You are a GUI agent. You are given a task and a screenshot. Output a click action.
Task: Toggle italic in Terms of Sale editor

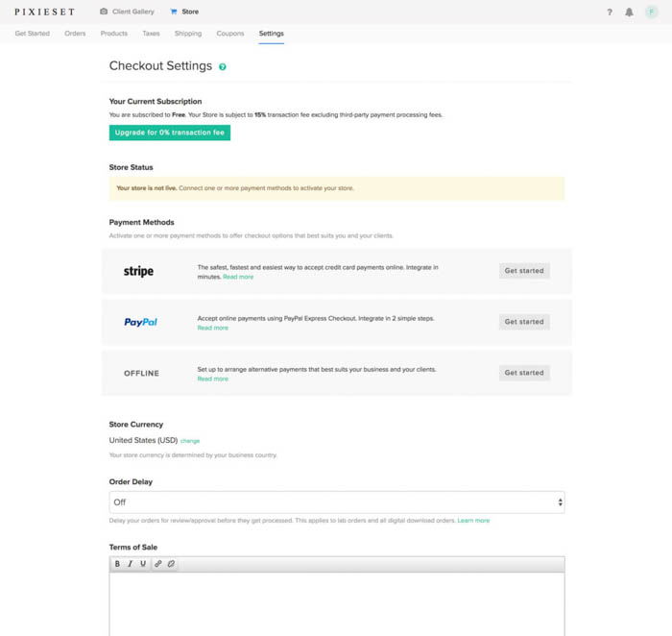pyautogui.click(x=130, y=564)
